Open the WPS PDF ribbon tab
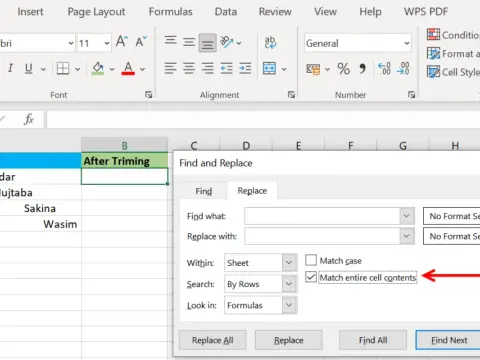Image resolution: width=480 pixels, height=360 pixels. click(x=426, y=12)
